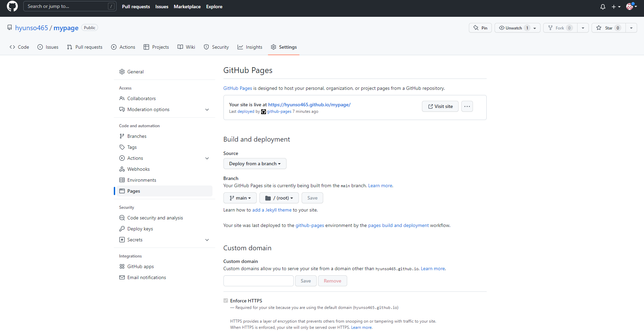644x336 pixels.
Task: Open Explore in the top navigation
Action: pyautogui.click(x=214, y=7)
